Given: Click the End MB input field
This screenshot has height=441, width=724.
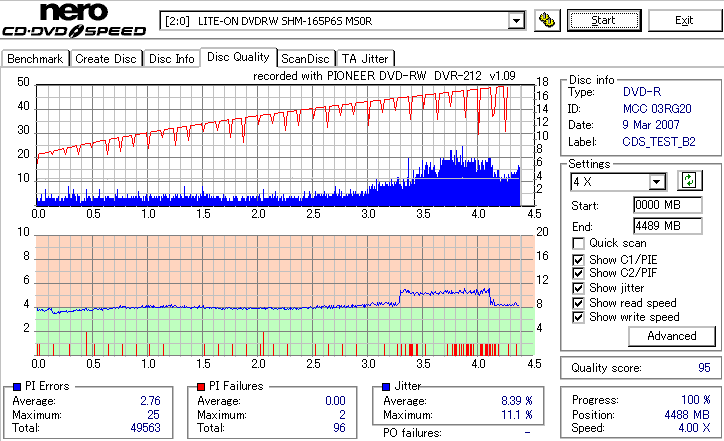Looking at the screenshot, I should click(668, 226).
